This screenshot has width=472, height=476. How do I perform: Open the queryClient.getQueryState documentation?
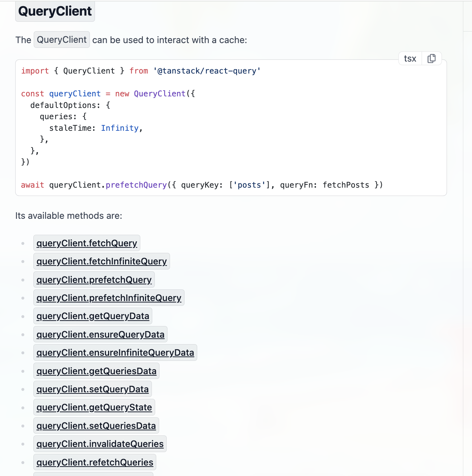(x=94, y=407)
